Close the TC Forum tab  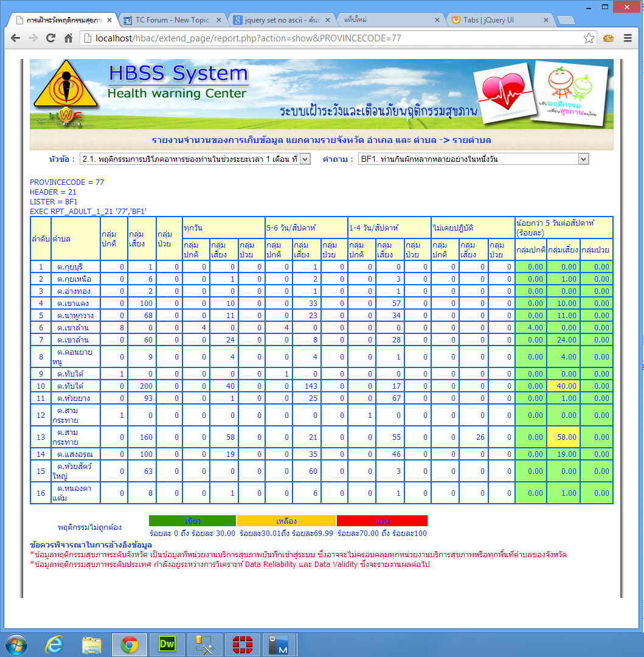click(218, 20)
